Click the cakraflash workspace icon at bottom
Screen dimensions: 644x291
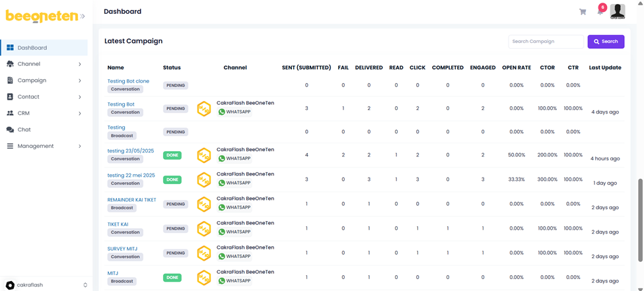point(10,285)
